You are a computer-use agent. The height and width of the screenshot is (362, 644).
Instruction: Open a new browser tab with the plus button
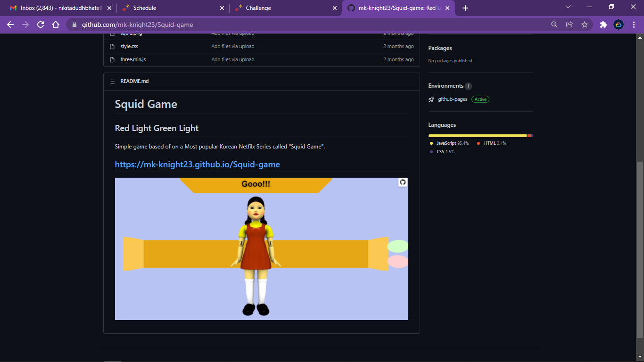coord(465,8)
